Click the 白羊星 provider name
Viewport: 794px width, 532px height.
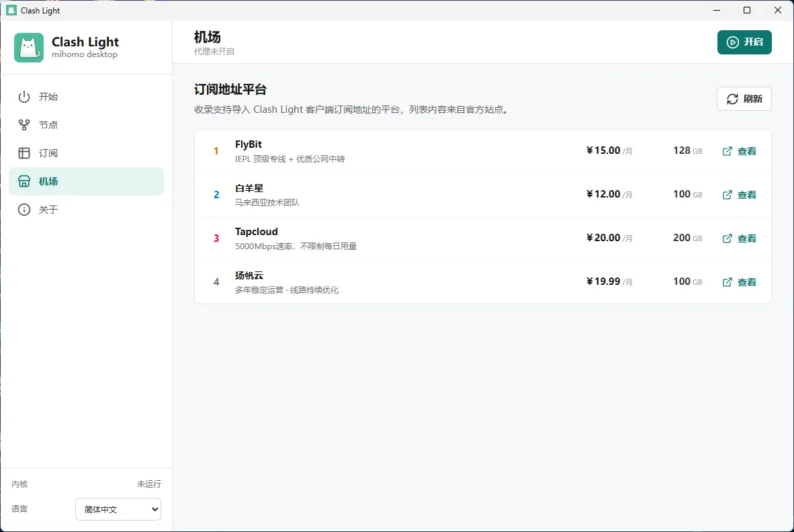249,188
